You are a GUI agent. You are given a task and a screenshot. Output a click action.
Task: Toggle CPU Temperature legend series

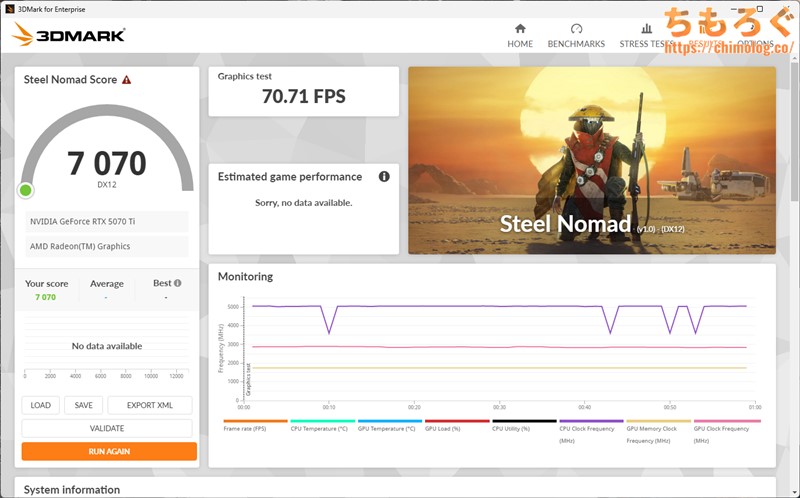click(x=318, y=428)
